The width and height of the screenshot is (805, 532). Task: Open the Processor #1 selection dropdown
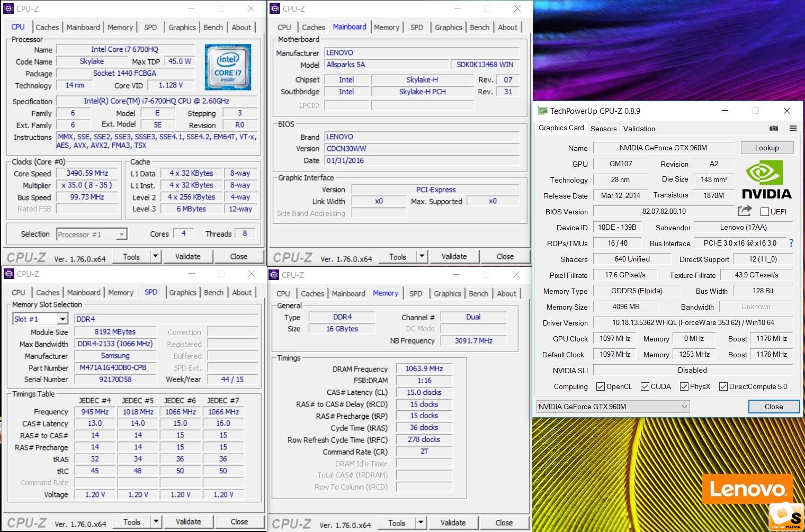[92, 234]
